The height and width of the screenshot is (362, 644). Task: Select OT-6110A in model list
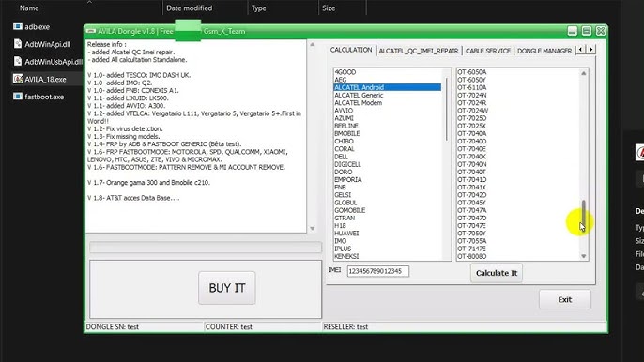472,87
